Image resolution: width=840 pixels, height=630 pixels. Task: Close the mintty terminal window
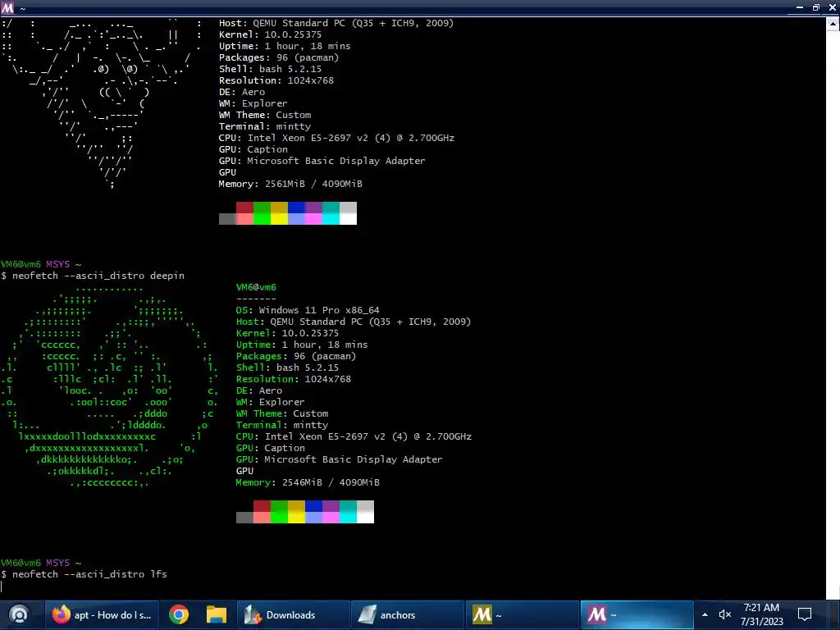pyautogui.click(x=832, y=7)
